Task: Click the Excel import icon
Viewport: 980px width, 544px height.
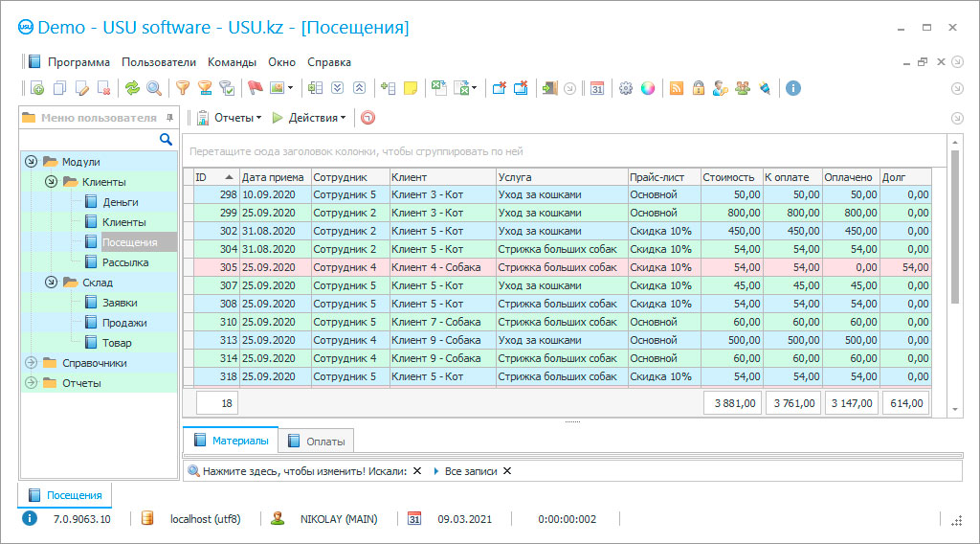Action: coord(461,88)
